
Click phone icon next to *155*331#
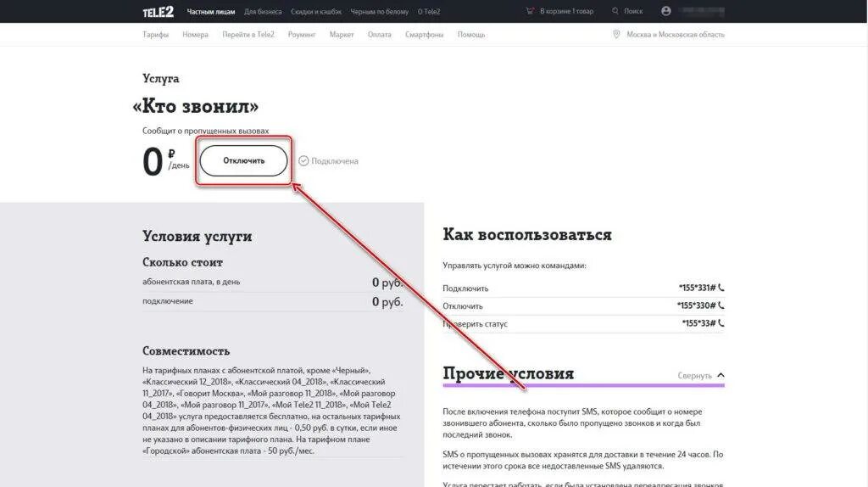721,288
